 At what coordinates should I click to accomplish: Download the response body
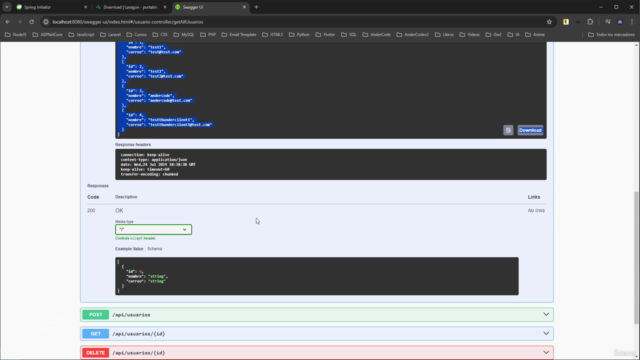pyautogui.click(x=530, y=130)
